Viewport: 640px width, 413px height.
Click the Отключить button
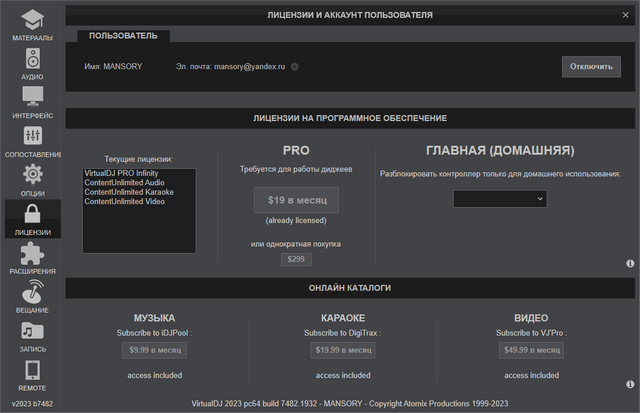(x=591, y=66)
